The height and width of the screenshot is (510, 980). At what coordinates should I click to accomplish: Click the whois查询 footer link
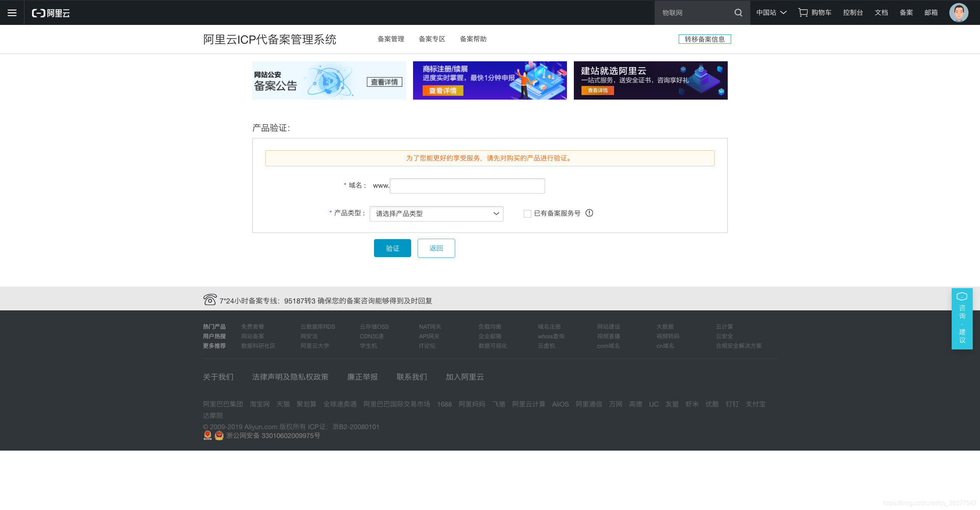click(551, 336)
